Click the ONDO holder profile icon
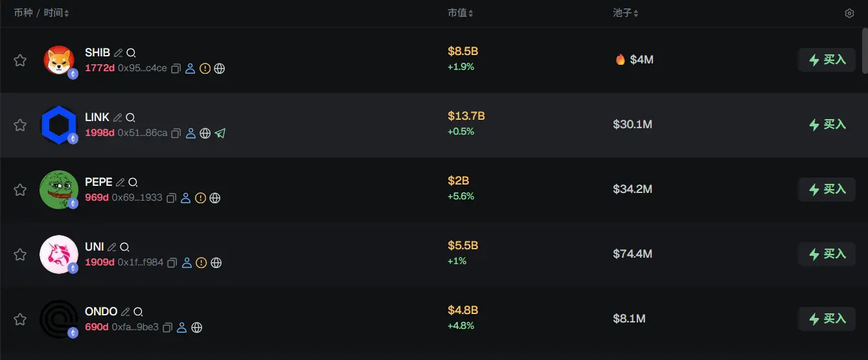868x360 pixels. 182,328
